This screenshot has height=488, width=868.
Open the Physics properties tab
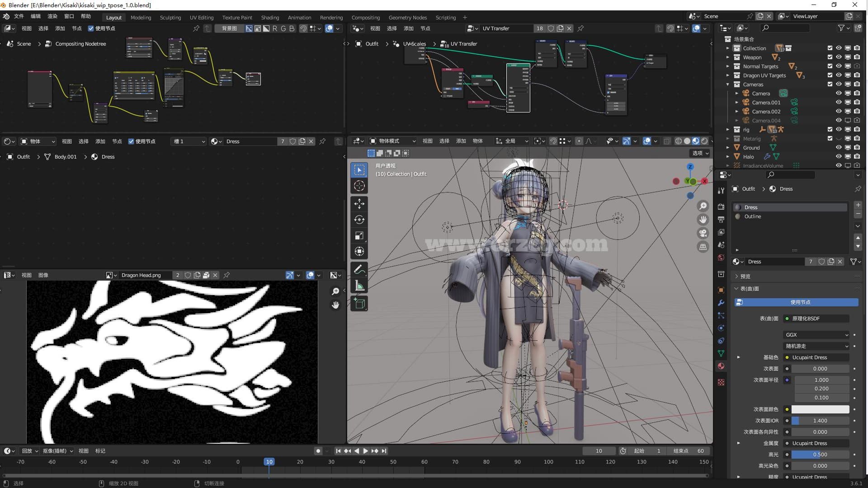pyautogui.click(x=721, y=328)
